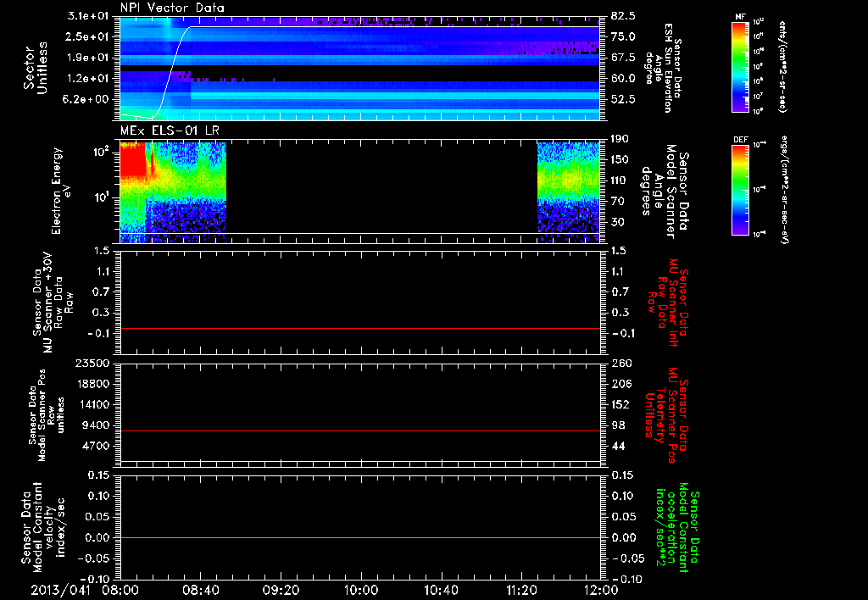This screenshot has width=868, height=600.
Task: Click the 14100 scanner position tick label
Action: click(92, 404)
